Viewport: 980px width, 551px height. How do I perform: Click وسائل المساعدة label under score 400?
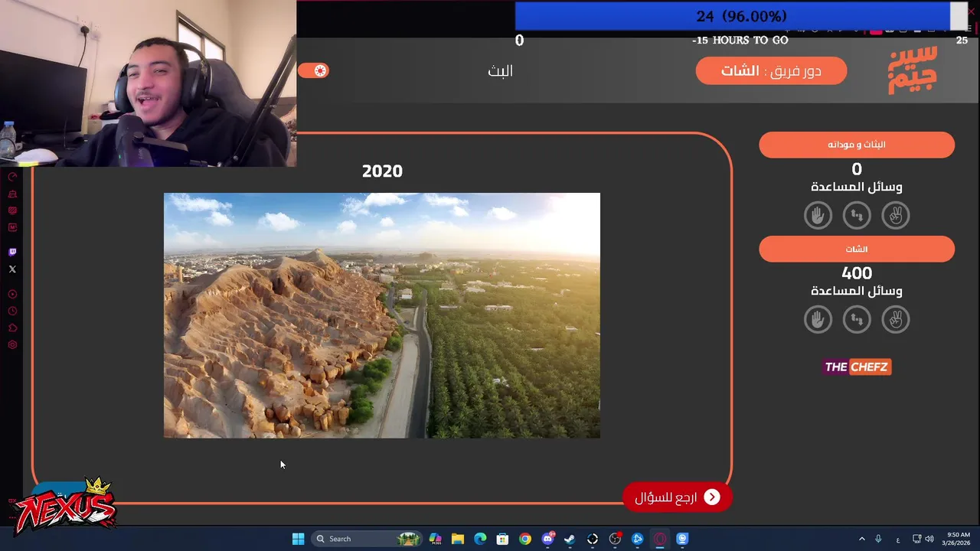[857, 291]
